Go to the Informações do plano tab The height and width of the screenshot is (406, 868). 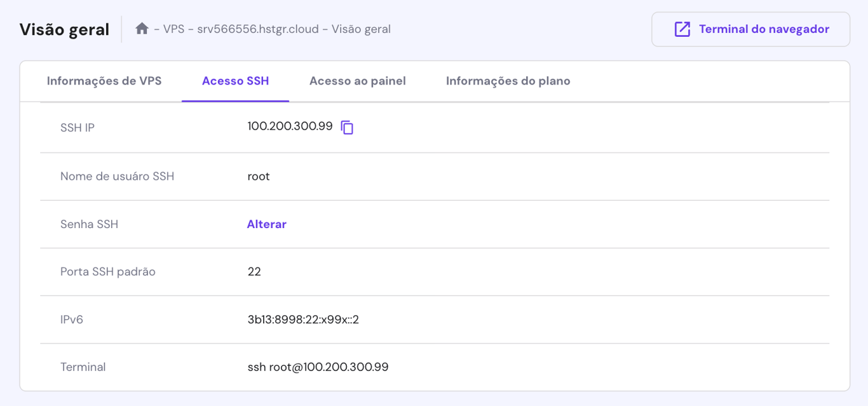508,81
